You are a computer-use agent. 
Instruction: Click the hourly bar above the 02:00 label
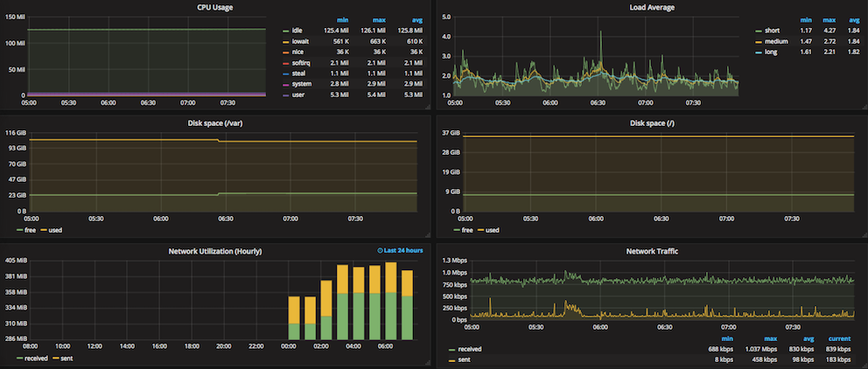(x=326, y=310)
